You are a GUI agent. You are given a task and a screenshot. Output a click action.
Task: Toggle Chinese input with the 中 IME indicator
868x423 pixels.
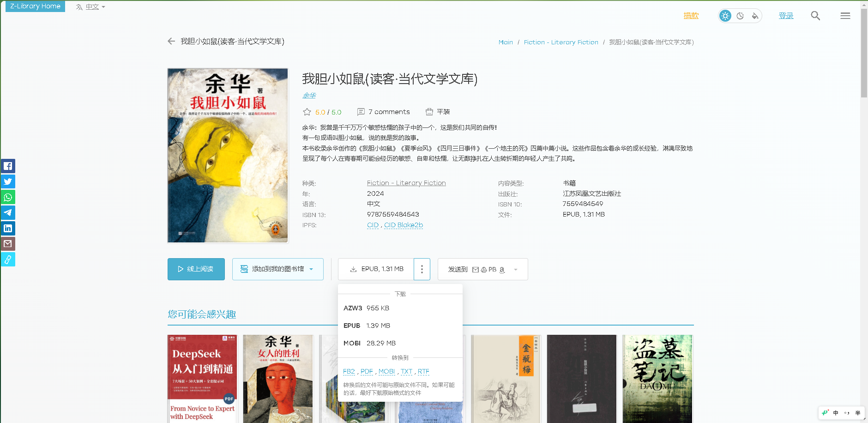[x=835, y=413]
